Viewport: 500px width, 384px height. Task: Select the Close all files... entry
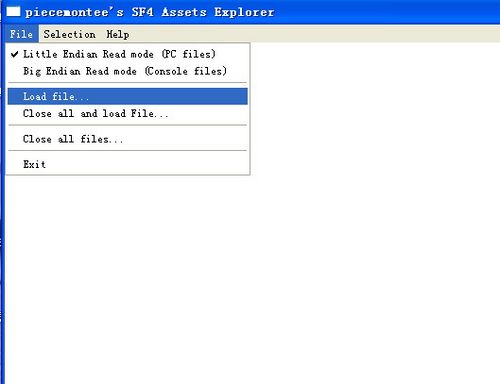coord(127,139)
